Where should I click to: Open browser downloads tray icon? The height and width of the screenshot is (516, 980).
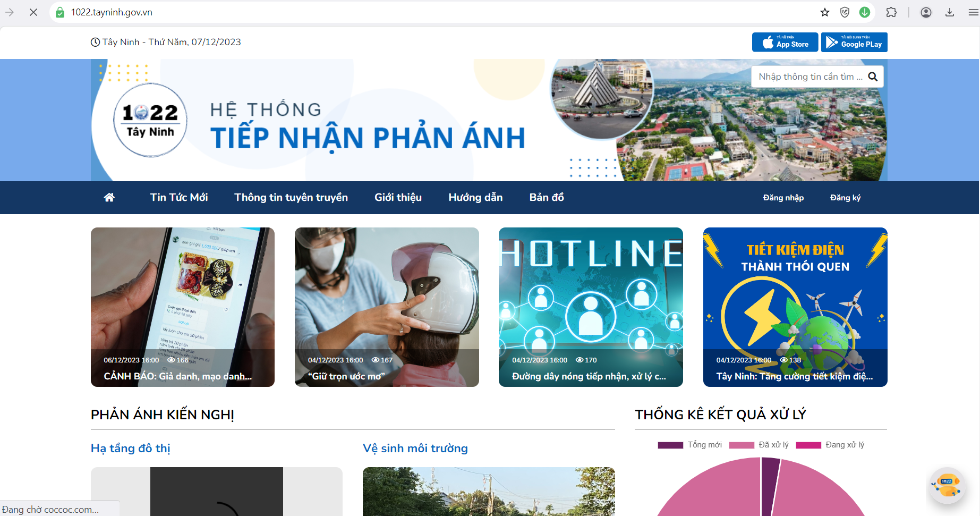pyautogui.click(x=950, y=12)
